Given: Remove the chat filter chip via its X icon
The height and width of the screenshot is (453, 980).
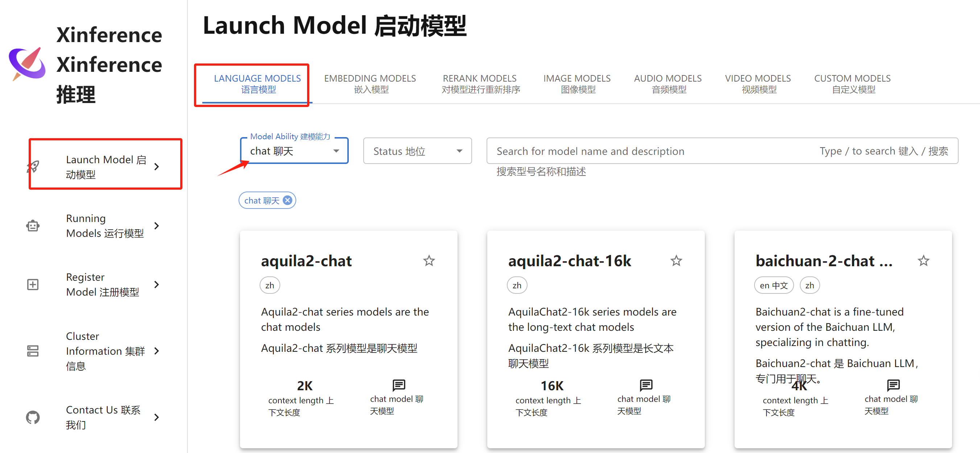Looking at the screenshot, I should (288, 200).
